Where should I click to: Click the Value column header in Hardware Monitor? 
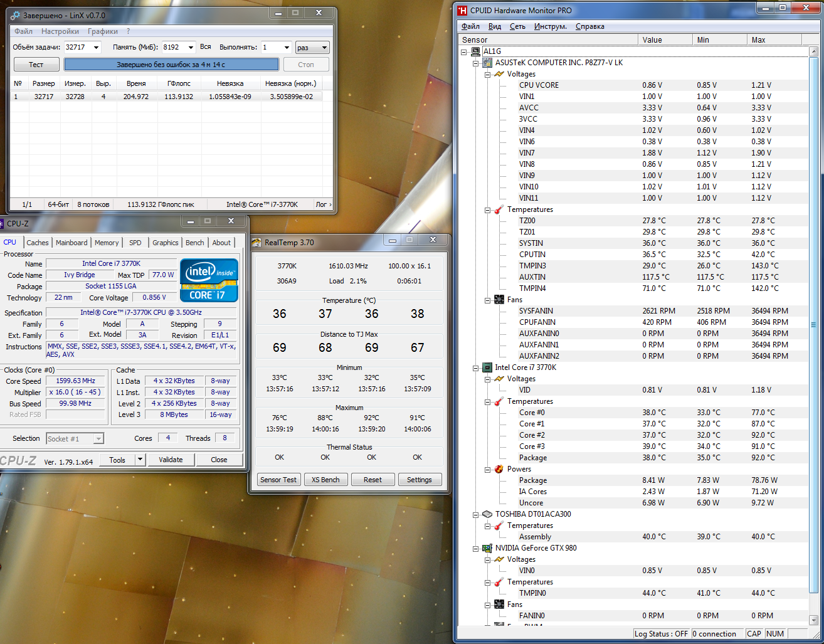tap(666, 40)
